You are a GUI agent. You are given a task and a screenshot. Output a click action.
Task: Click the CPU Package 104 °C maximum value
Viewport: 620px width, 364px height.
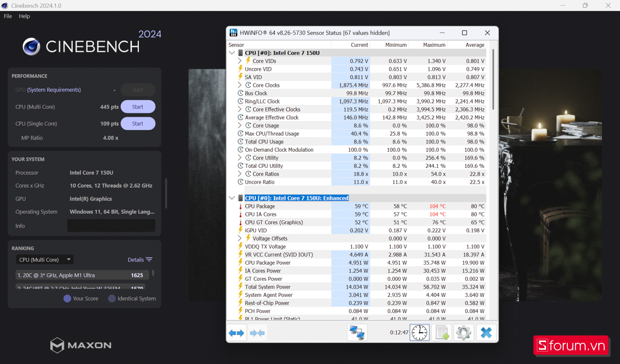pyautogui.click(x=437, y=206)
